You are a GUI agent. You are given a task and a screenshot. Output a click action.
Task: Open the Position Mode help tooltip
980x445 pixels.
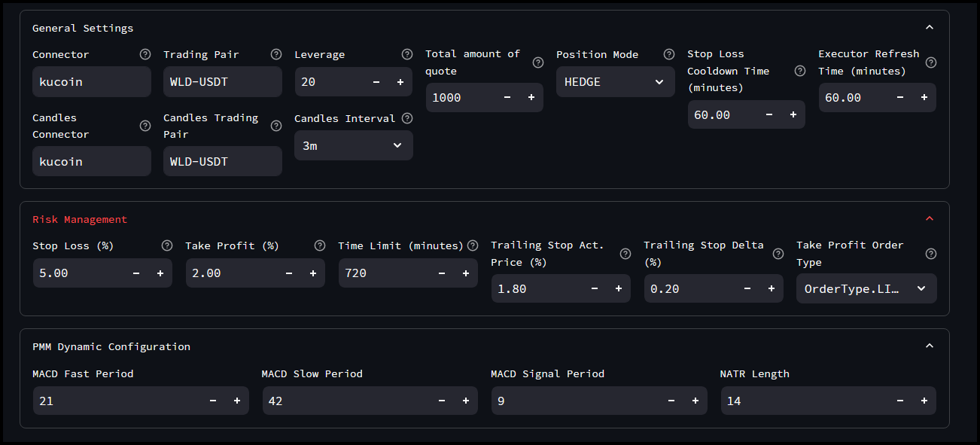pyautogui.click(x=669, y=53)
